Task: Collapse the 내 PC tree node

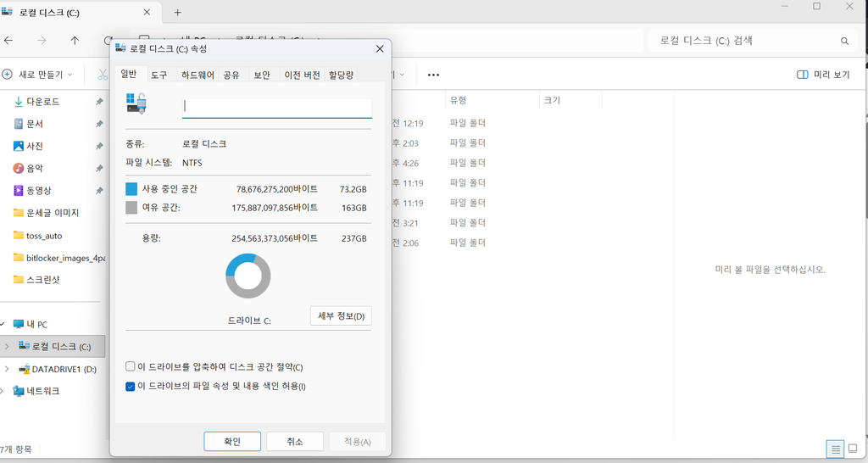Action: [x=3, y=324]
